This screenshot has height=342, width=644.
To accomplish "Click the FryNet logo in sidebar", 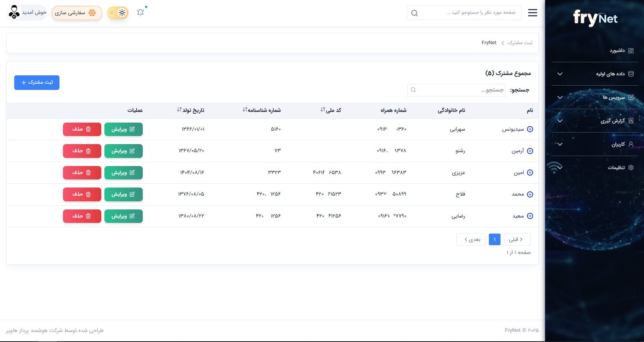I will 595,18.
